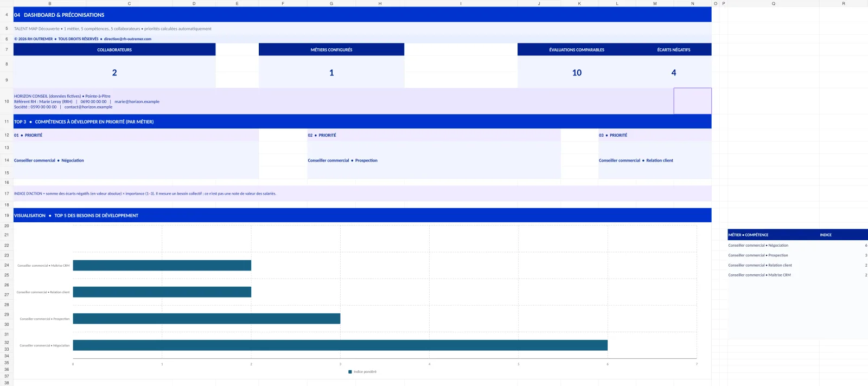Select 'Conseiller commercial • Prospection' priority cell
This screenshot has height=386, width=868.
434,160
